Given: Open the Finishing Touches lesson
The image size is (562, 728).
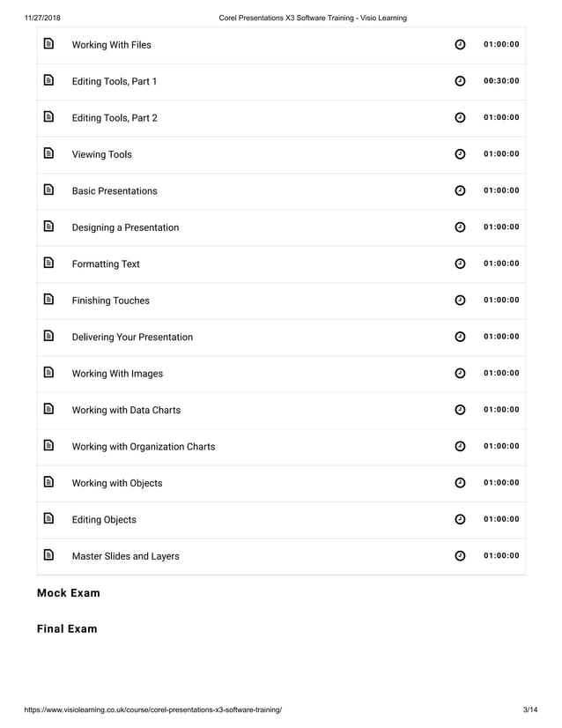Looking at the screenshot, I should (x=110, y=301).
